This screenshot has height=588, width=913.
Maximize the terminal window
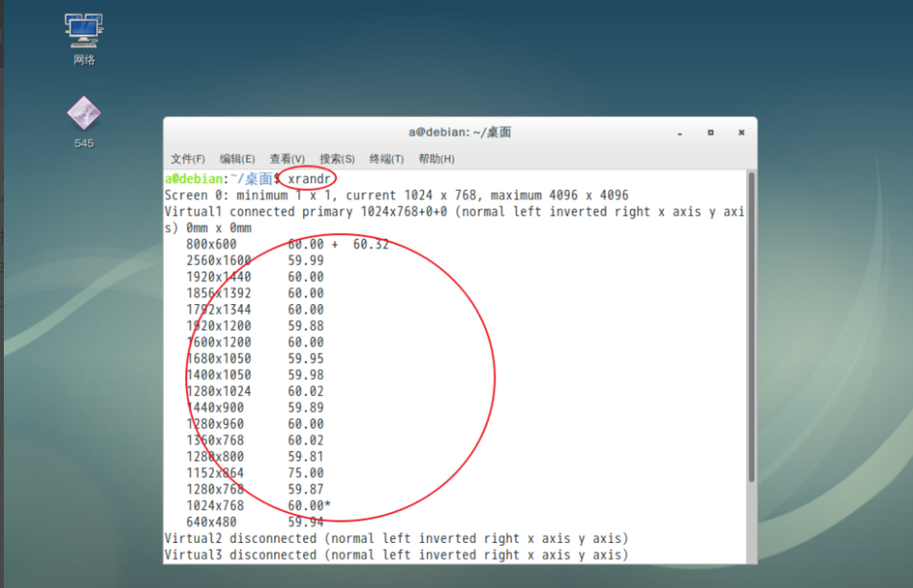click(711, 132)
